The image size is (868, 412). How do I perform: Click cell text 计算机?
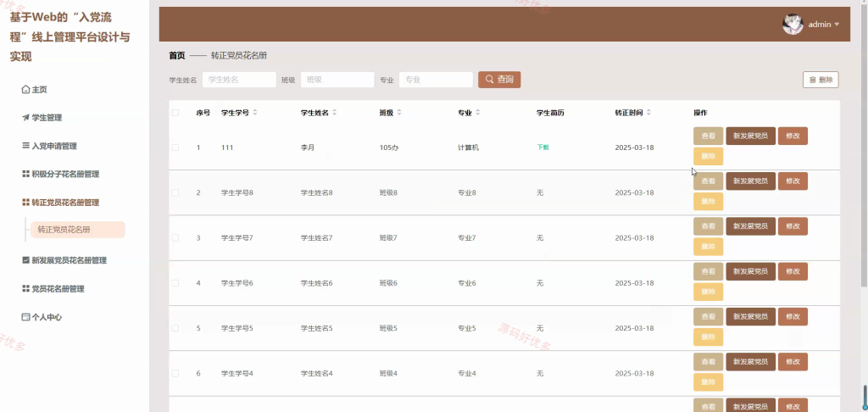[x=468, y=148]
